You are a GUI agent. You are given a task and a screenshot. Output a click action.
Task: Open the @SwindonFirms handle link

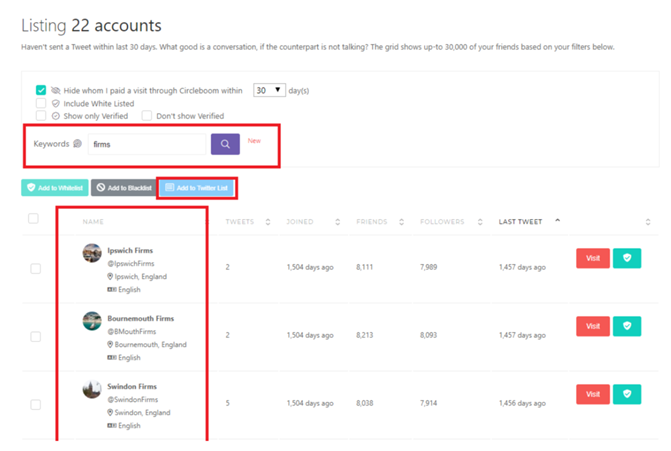pos(133,400)
